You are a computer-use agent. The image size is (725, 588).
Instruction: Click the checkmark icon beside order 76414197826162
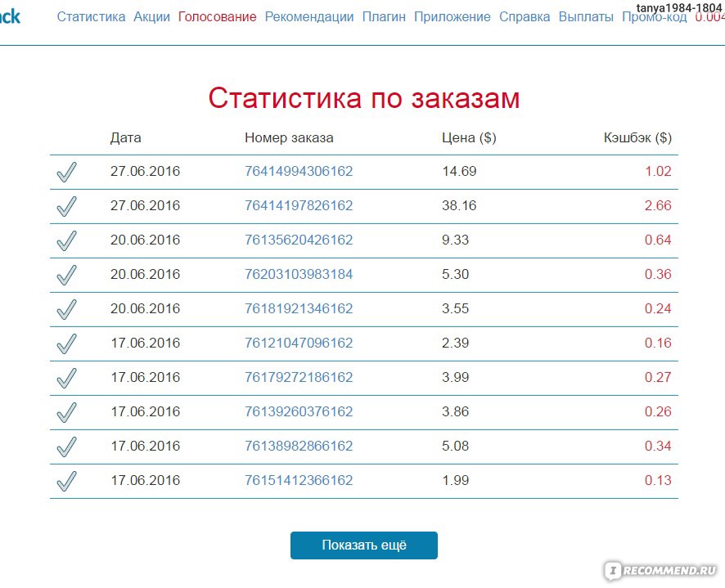tap(67, 206)
